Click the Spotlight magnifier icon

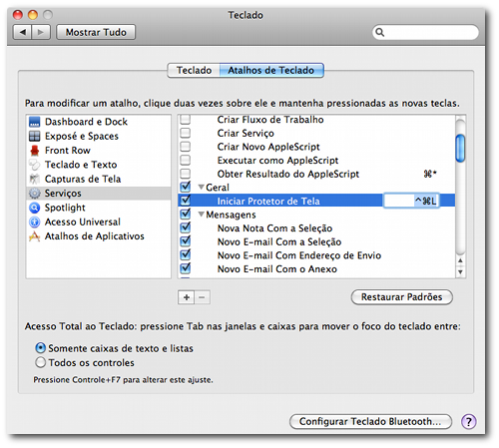35,208
